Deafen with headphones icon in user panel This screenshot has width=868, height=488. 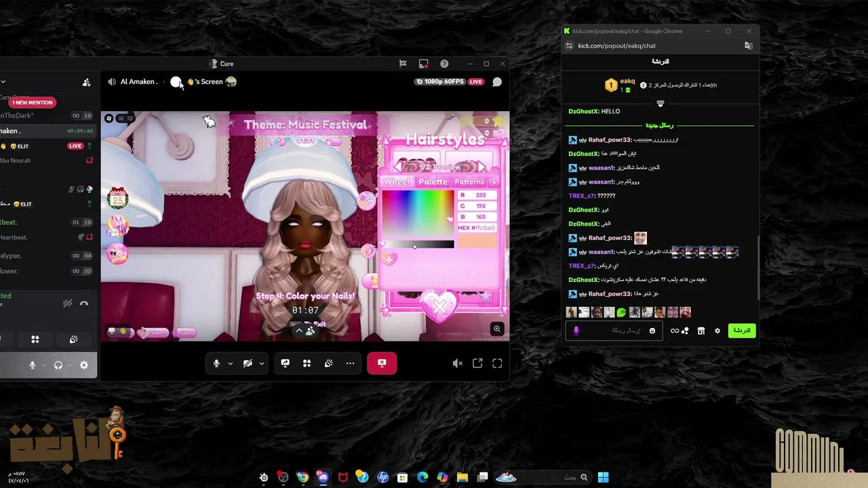tap(58, 365)
